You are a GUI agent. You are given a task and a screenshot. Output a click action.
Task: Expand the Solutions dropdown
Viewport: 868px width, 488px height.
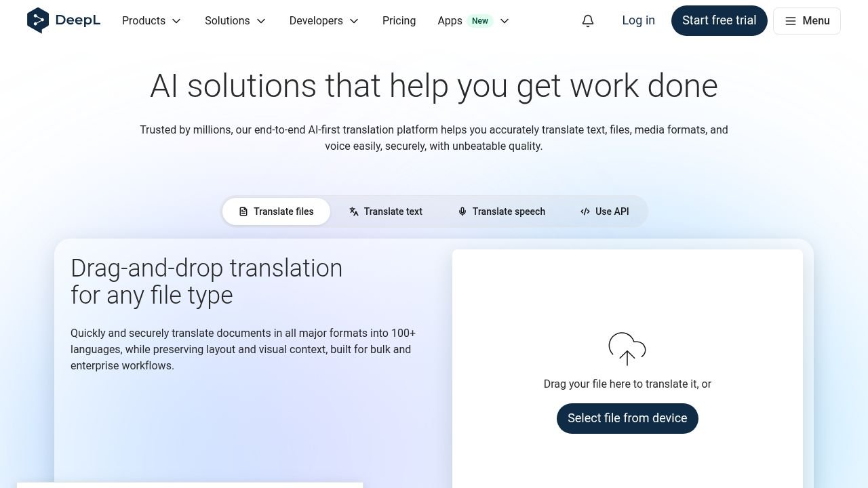[235, 21]
